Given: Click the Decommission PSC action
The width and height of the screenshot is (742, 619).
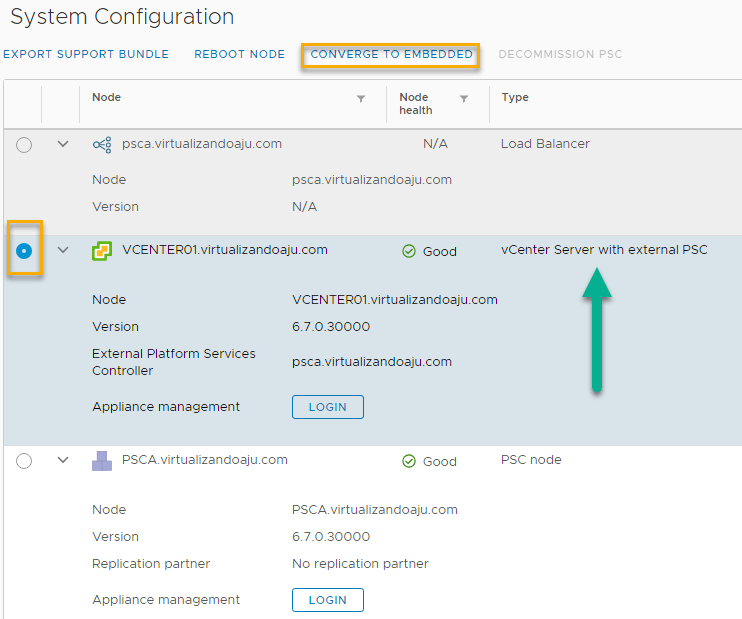Looking at the screenshot, I should click(x=560, y=54).
